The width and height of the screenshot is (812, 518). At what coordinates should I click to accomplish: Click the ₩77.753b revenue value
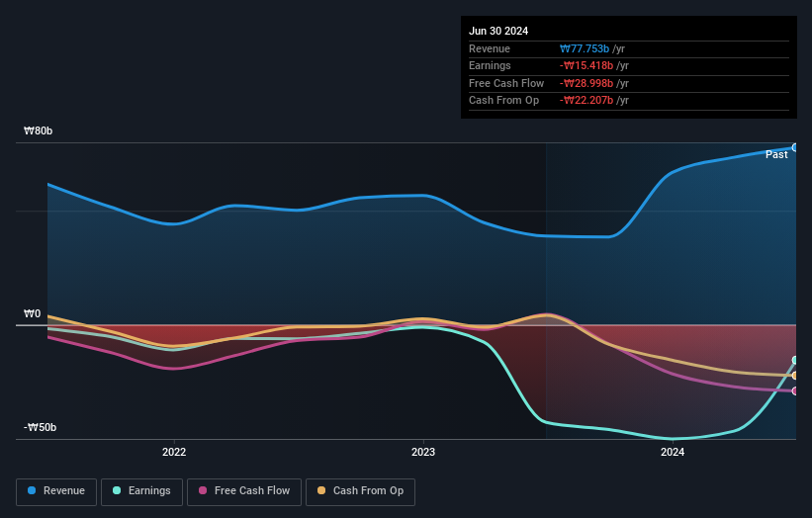pyautogui.click(x=585, y=48)
